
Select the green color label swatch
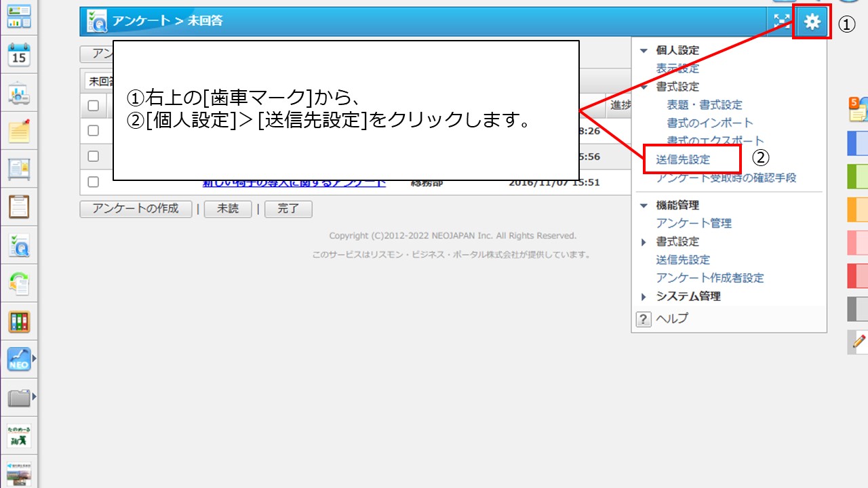(858, 177)
